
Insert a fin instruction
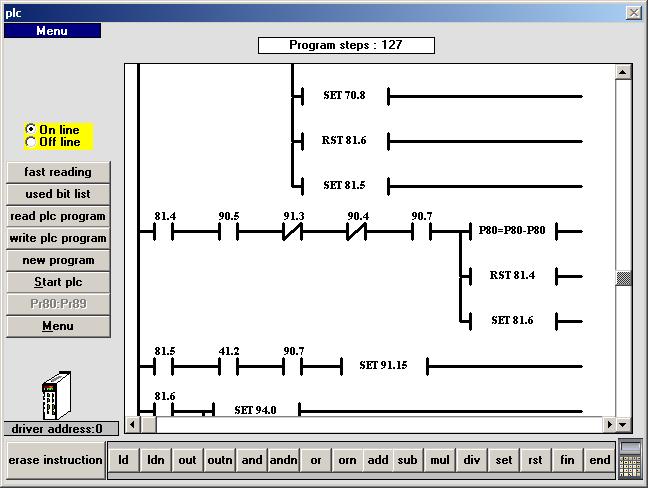click(x=567, y=460)
